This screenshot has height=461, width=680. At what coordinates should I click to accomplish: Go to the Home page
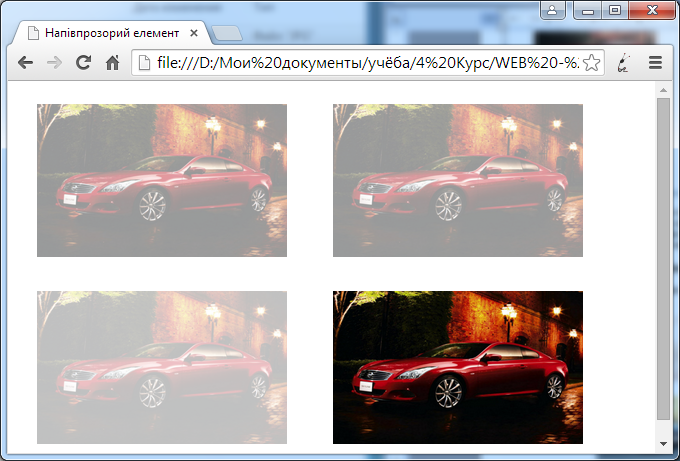(x=113, y=62)
